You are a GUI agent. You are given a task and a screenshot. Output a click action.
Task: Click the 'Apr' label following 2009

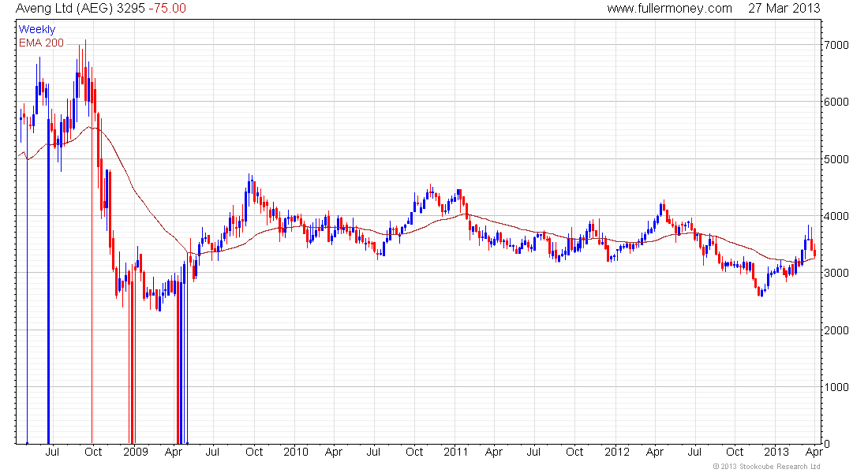174,452
